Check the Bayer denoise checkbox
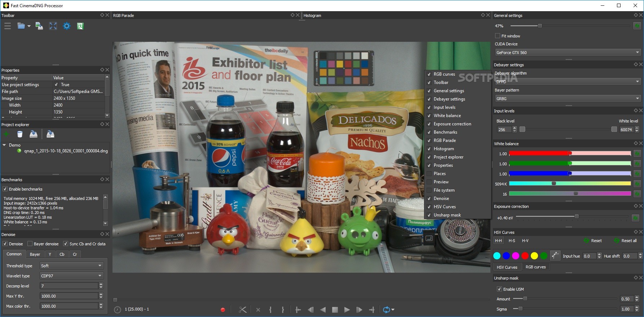 point(30,244)
